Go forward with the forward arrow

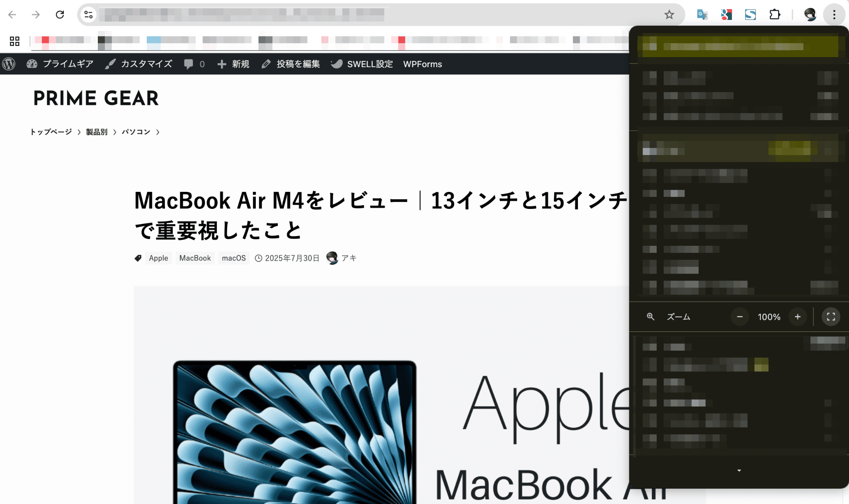[36, 15]
